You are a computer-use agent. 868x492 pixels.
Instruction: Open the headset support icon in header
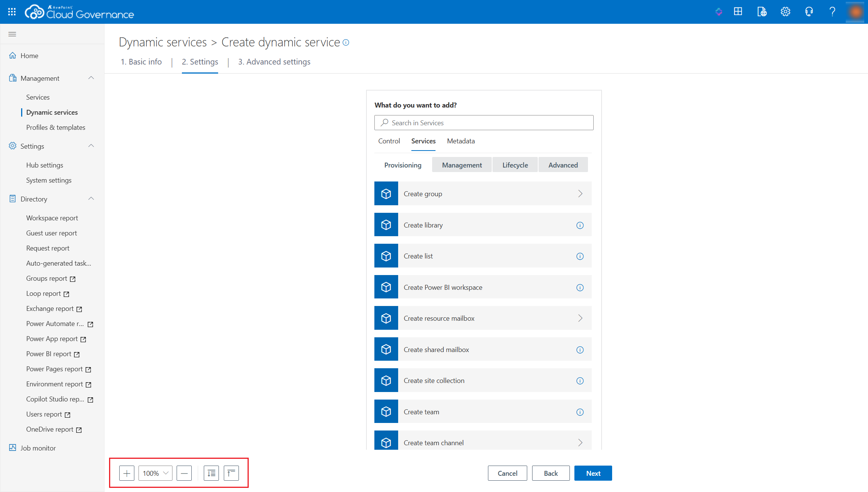point(809,12)
